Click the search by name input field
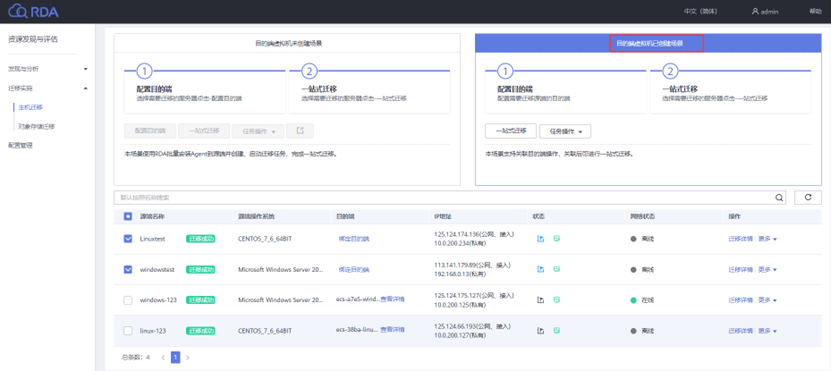Image resolution: width=831 pixels, height=371 pixels. pyautogui.click(x=444, y=198)
